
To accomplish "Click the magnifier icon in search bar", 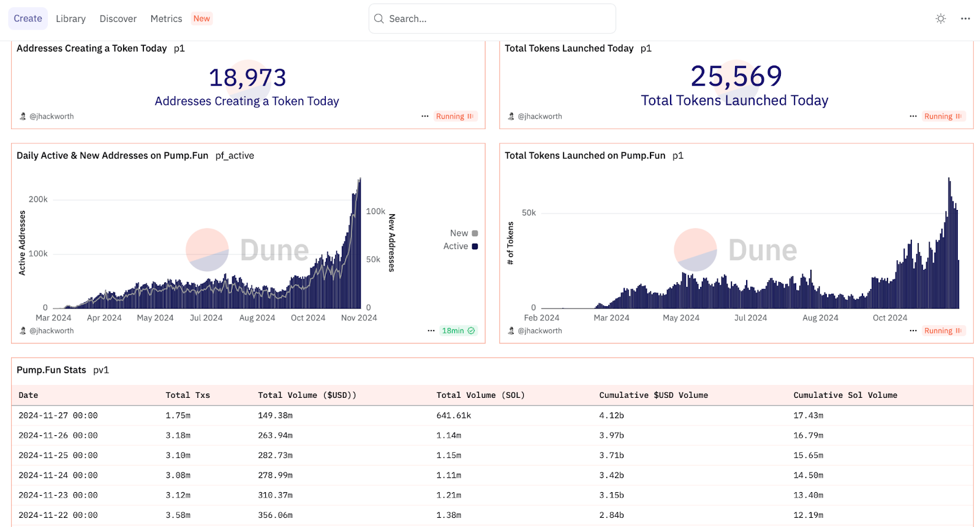I will [379, 18].
